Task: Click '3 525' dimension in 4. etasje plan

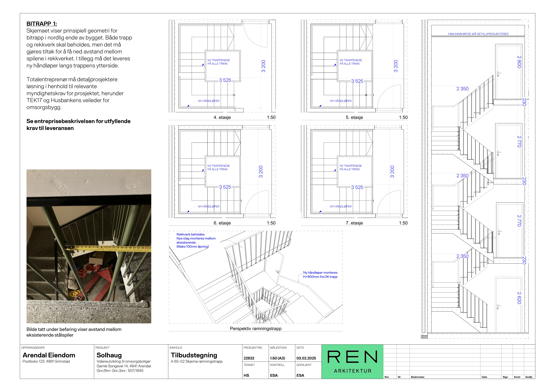Action: point(225,80)
